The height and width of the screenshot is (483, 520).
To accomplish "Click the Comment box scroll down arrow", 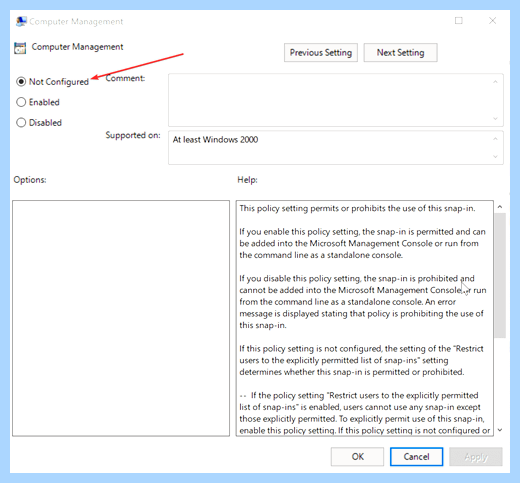I will [x=495, y=118].
